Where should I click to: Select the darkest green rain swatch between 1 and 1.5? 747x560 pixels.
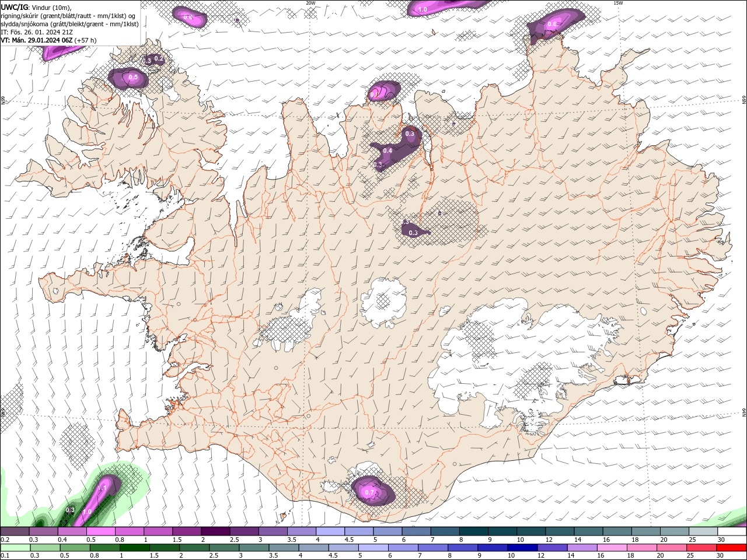(134, 548)
